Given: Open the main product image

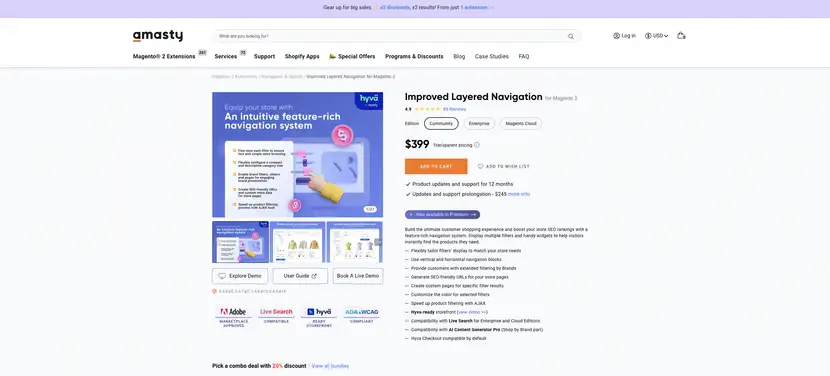Looking at the screenshot, I should [297, 155].
